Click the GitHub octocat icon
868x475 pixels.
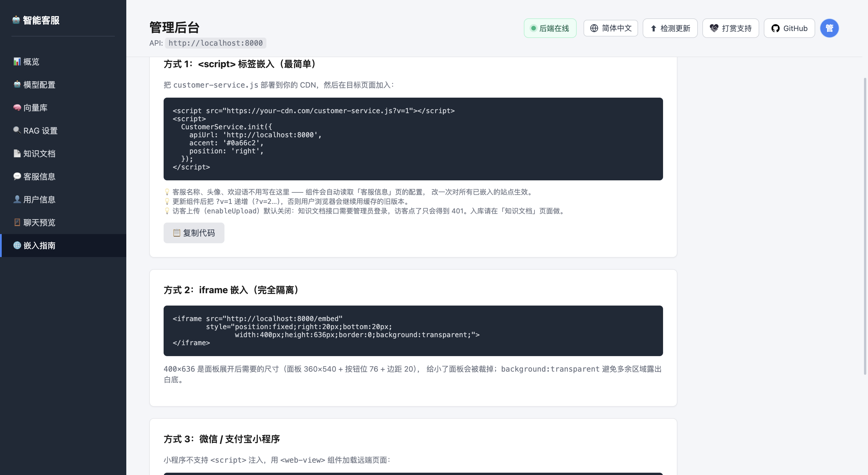point(775,28)
